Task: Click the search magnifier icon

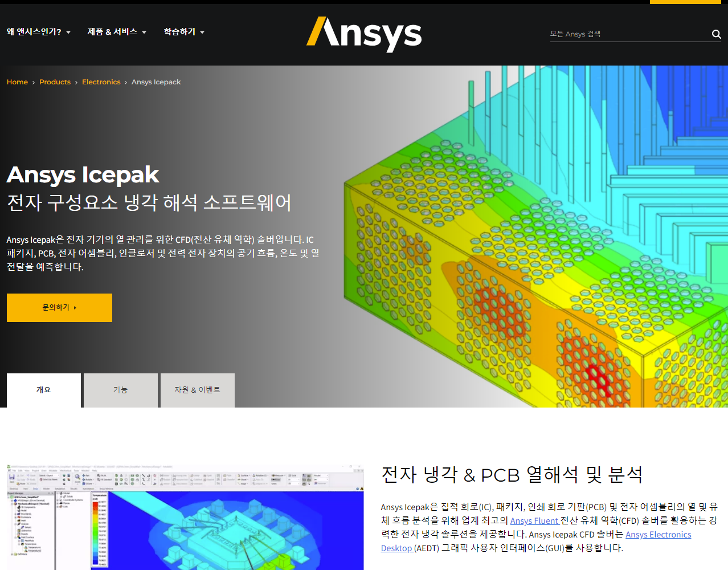Action: pyautogui.click(x=716, y=34)
